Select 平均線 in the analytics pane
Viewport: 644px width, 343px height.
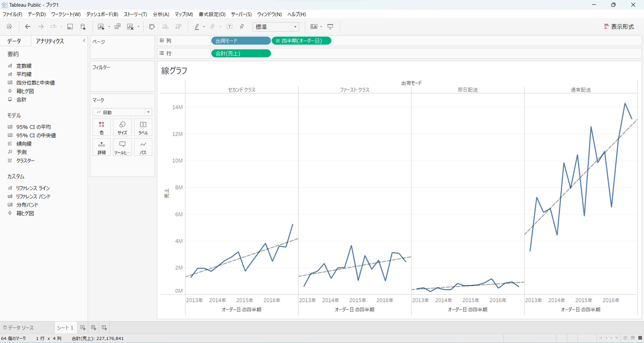24,74
